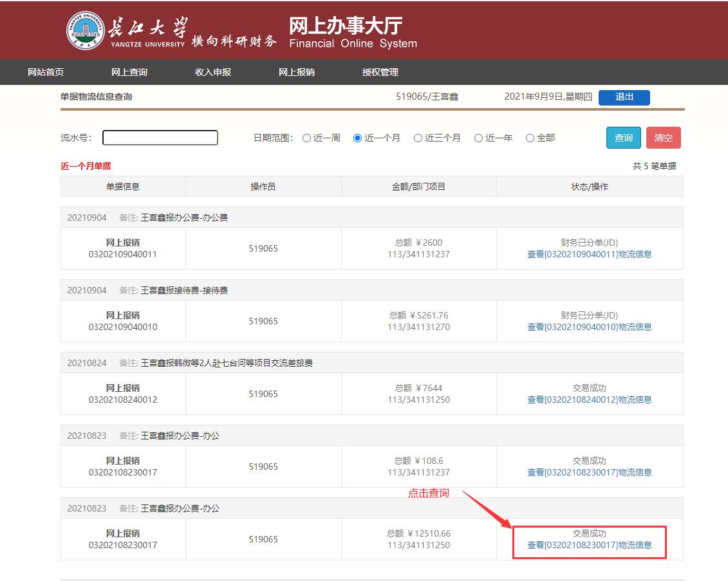Viewport: 728px width, 581px height.
Task: Choose 全部 date range option
Action: (530, 138)
